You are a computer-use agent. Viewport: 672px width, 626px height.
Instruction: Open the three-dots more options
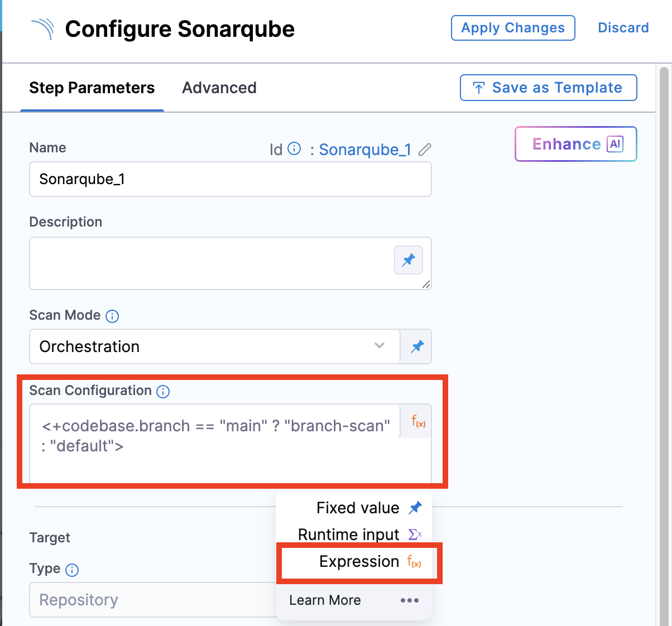pos(409,600)
